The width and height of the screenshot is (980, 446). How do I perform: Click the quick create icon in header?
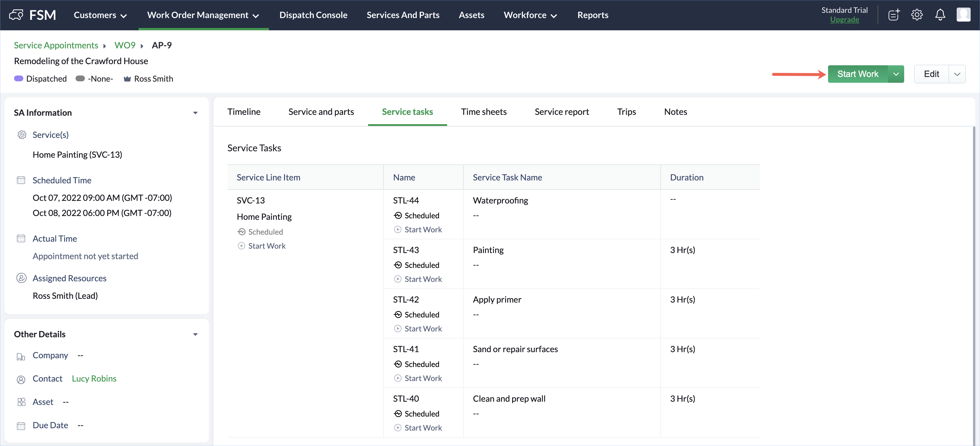(894, 15)
